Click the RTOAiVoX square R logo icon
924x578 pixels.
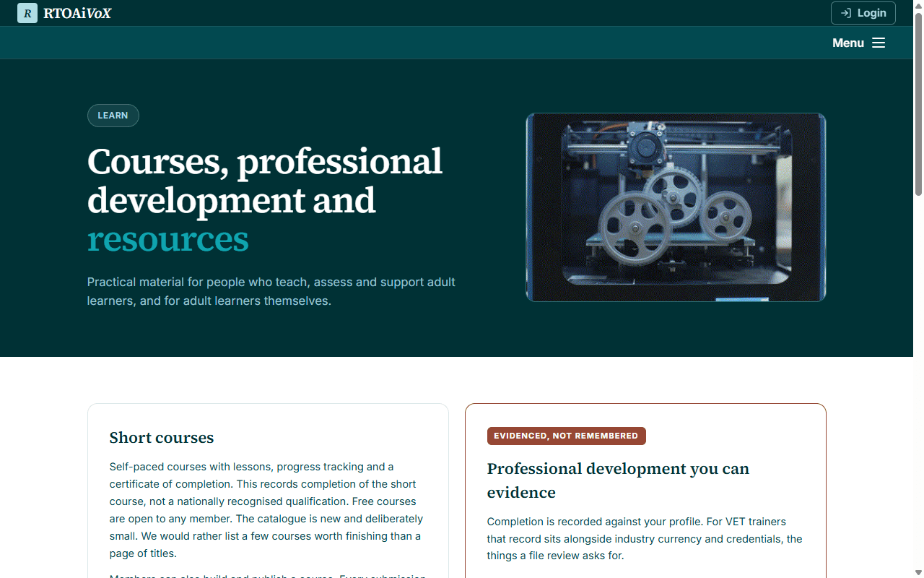click(27, 13)
